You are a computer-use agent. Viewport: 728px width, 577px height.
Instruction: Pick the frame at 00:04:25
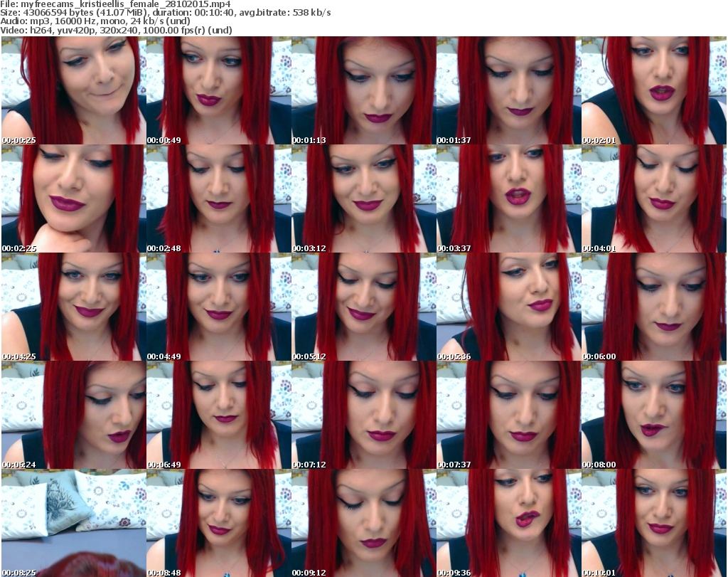[74, 307]
